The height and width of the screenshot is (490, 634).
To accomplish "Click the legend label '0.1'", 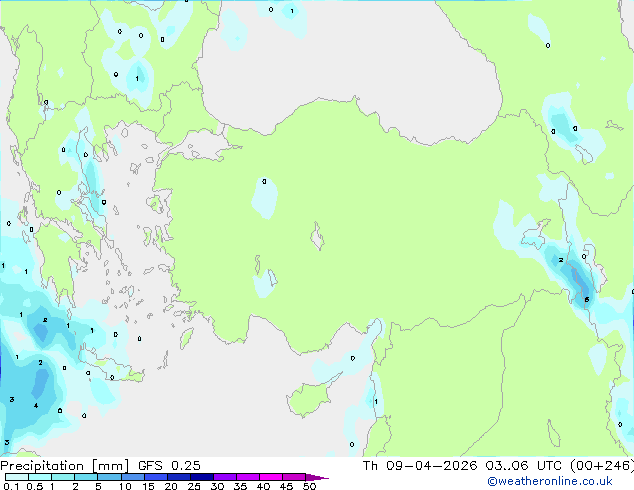I will [11, 486].
